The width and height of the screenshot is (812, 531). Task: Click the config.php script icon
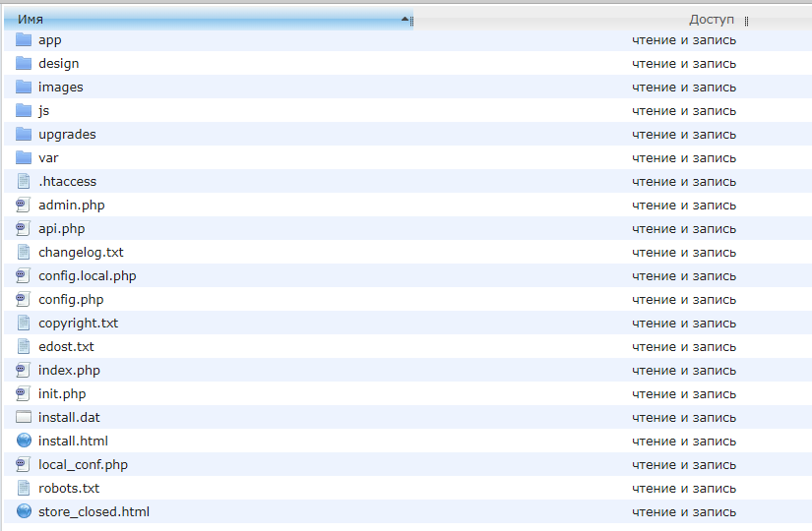click(24, 299)
